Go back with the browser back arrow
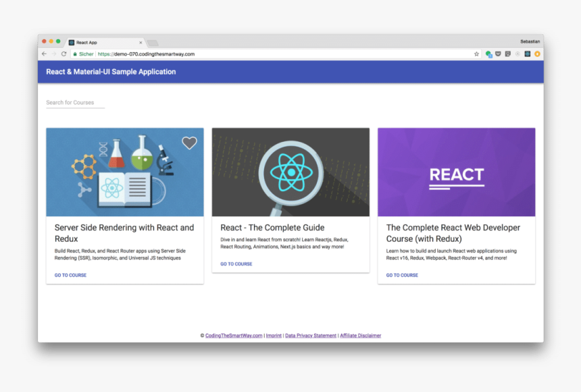This screenshot has width=581, height=392. (45, 54)
